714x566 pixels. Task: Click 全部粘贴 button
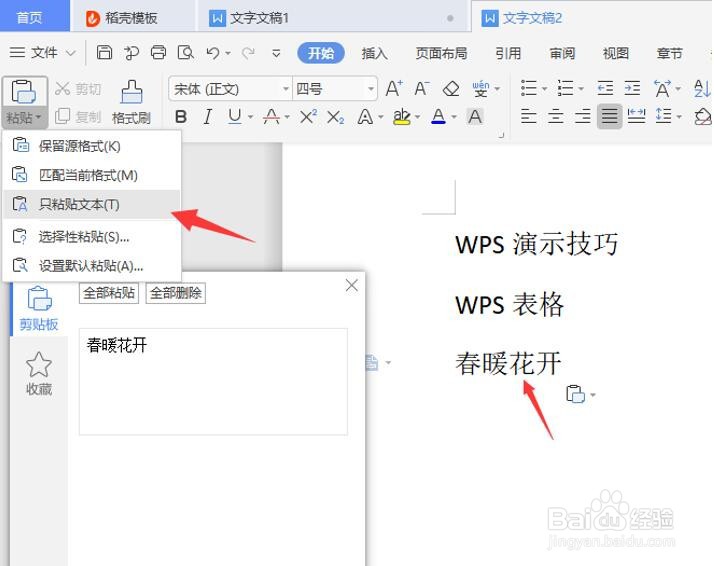pos(109,293)
